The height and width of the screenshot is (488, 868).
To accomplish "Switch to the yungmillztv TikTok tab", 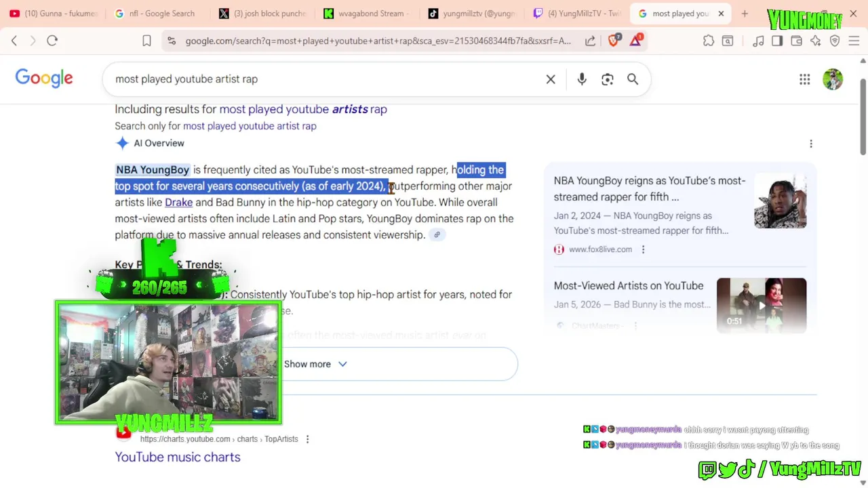I will click(x=472, y=14).
